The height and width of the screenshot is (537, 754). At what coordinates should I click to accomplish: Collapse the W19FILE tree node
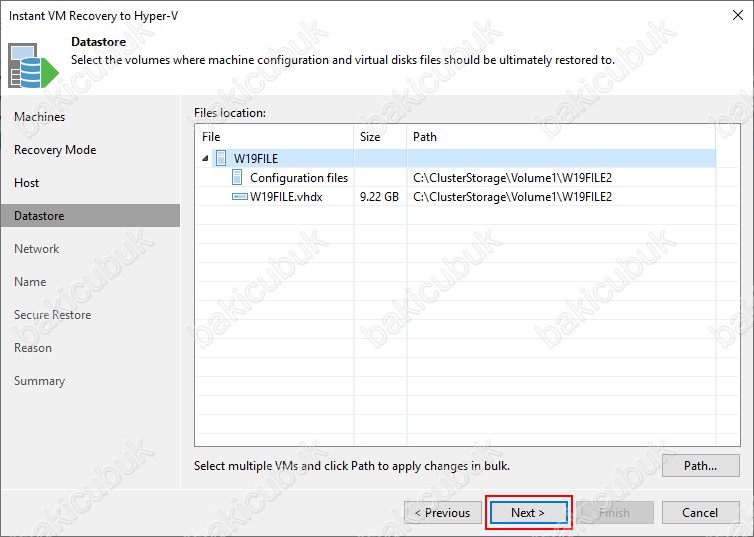tap(205, 158)
